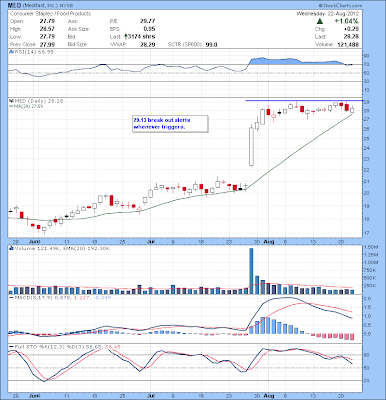Viewport: 386px width, 400px height.
Task: Click the blue breakout alert annotation box
Action: pos(170,124)
